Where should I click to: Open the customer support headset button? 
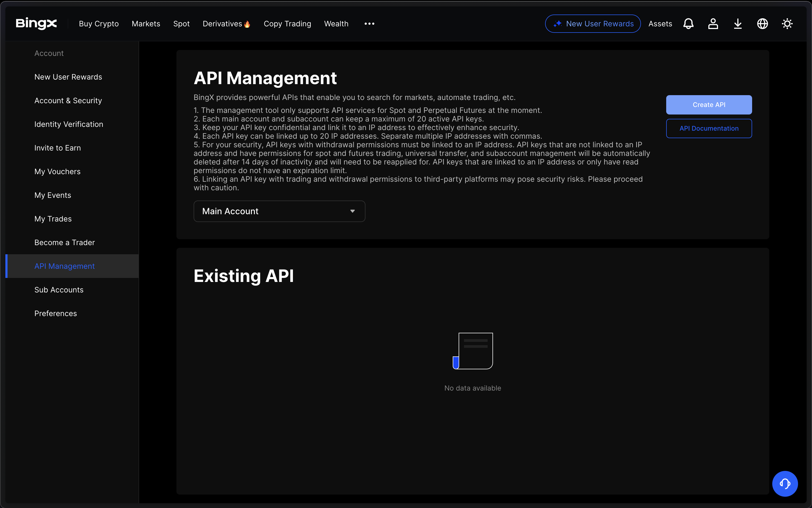785,484
